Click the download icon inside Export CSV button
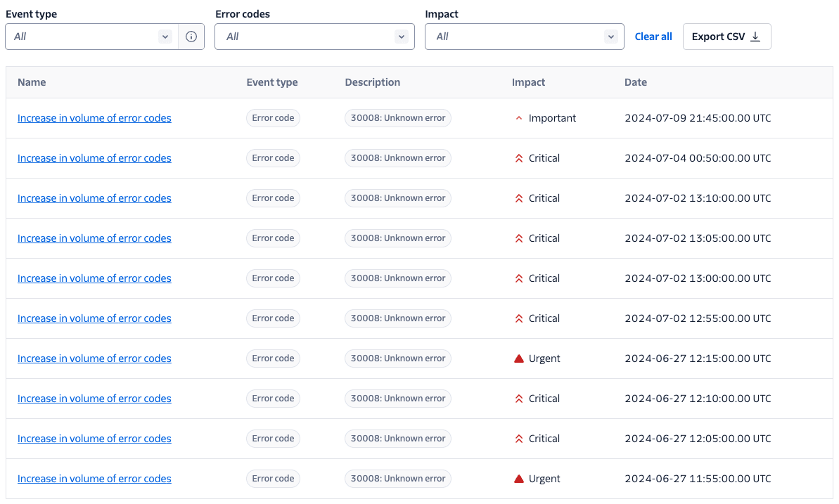 click(755, 36)
